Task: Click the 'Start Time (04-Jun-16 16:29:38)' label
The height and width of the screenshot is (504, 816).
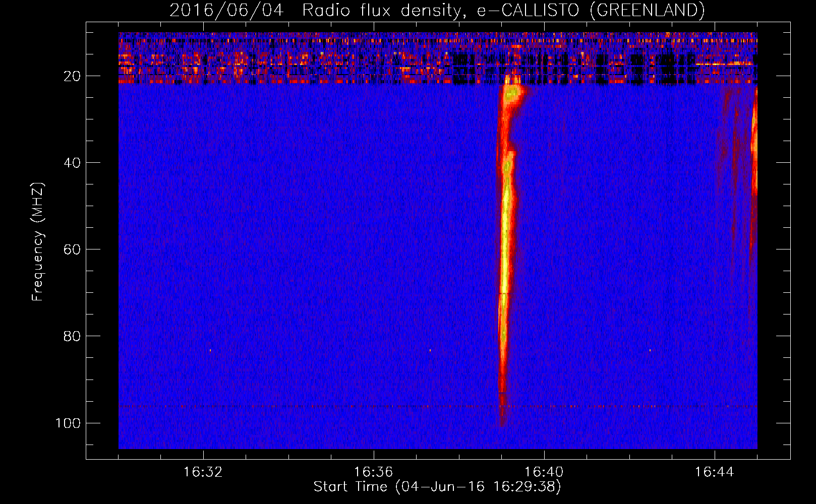Action: click(x=437, y=487)
